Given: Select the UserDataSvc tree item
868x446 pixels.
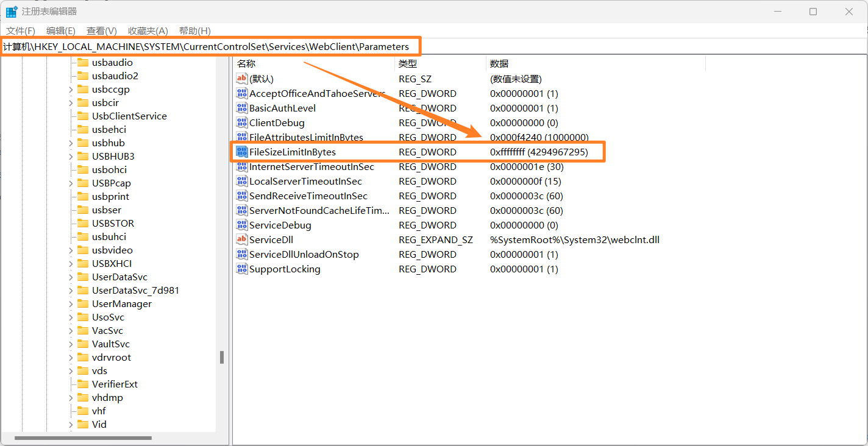Looking at the screenshot, I should 119,277.
